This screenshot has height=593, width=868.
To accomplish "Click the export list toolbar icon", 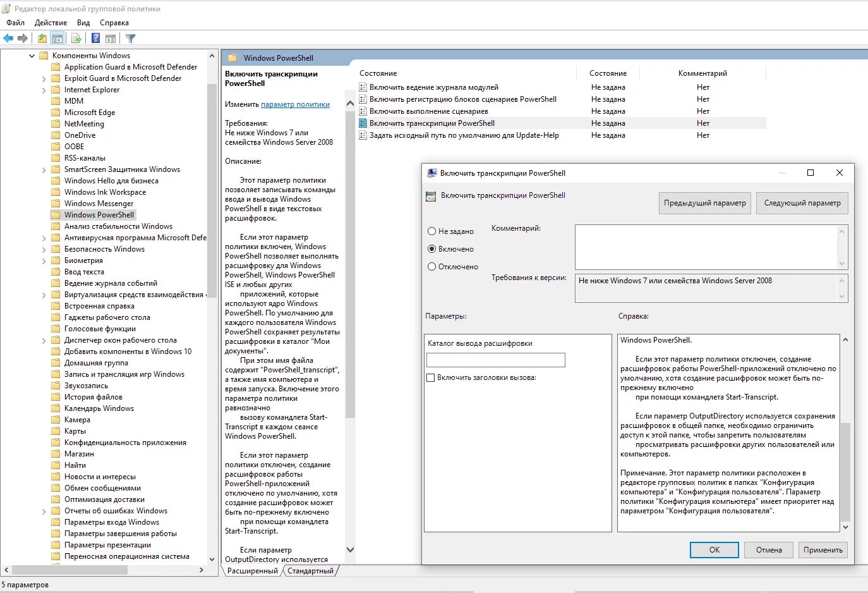I will (76, 39).
